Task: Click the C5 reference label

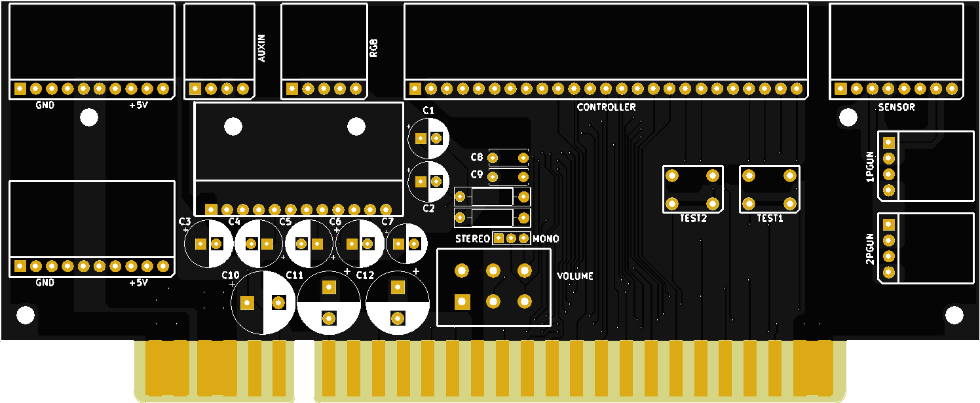Action: [285, 221]
